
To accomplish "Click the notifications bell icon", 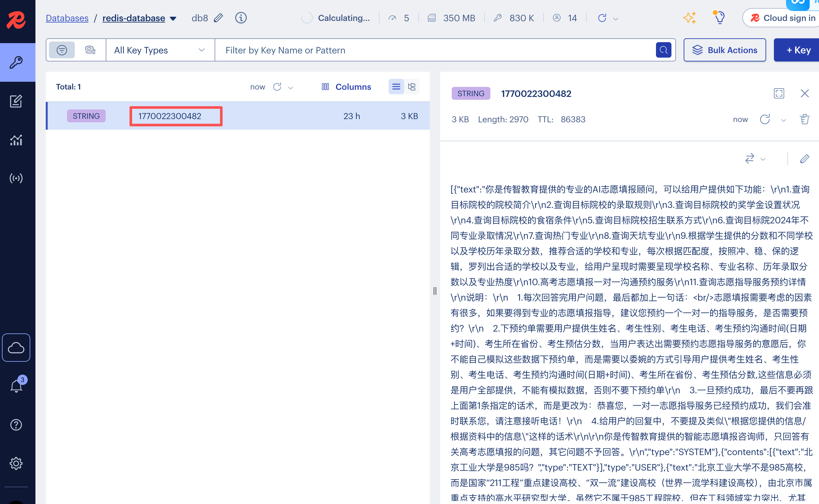I will 16,386.
